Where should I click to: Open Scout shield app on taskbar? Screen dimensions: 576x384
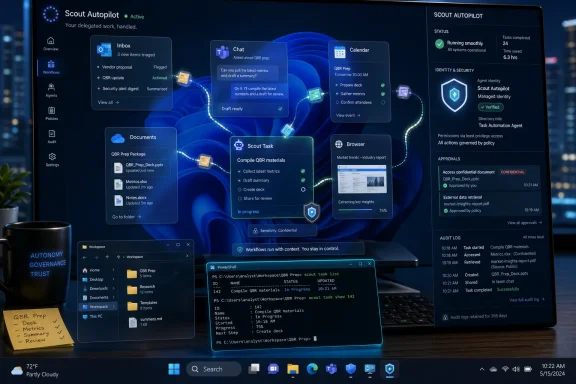(x=389, y=369)
